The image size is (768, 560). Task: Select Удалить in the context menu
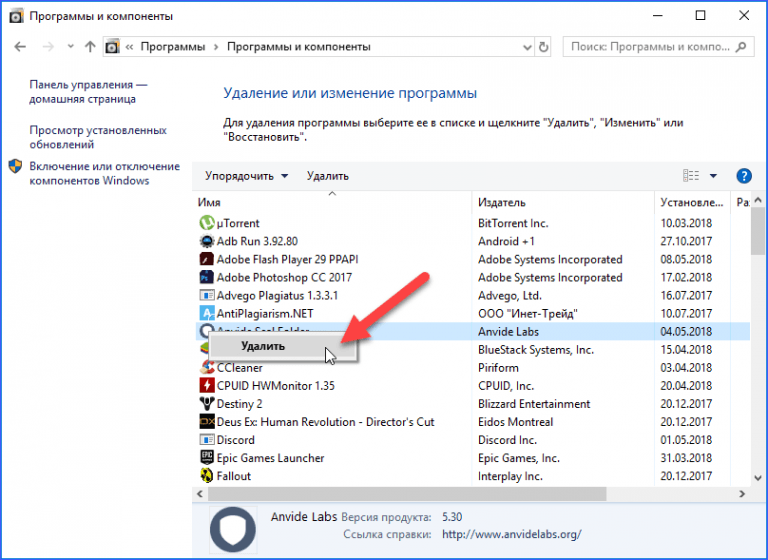click(x=283, y=346)
